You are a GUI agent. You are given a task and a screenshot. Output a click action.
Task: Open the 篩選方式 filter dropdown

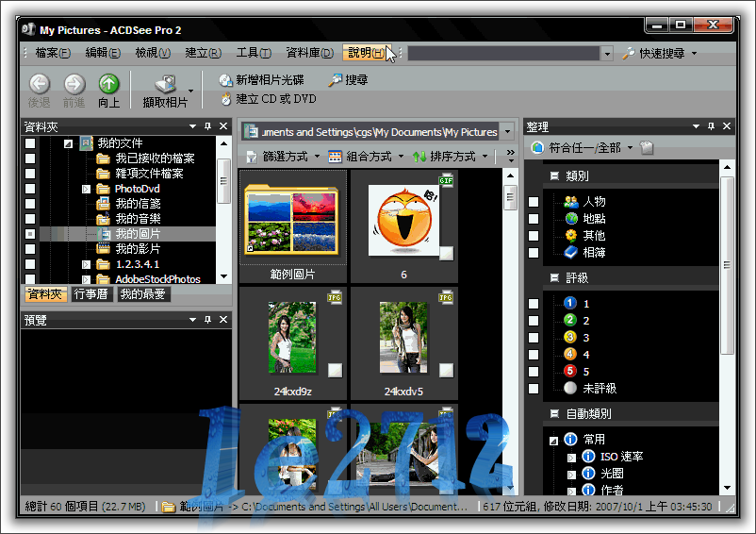[x=283, y=157]
